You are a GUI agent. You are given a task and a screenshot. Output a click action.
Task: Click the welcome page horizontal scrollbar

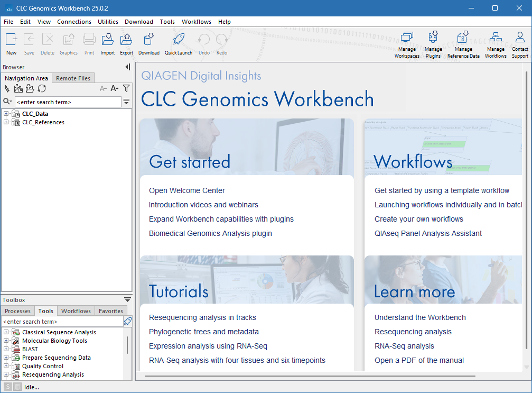pos(310,376)
